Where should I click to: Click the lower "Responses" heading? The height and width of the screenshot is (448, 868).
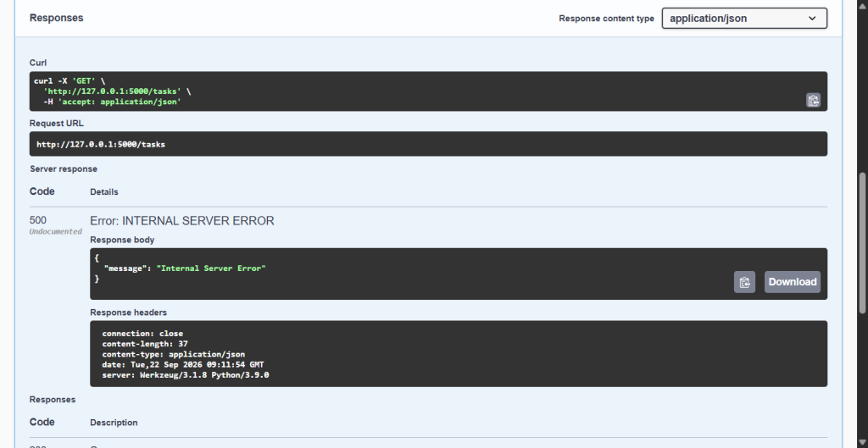[x=53, y=400]
